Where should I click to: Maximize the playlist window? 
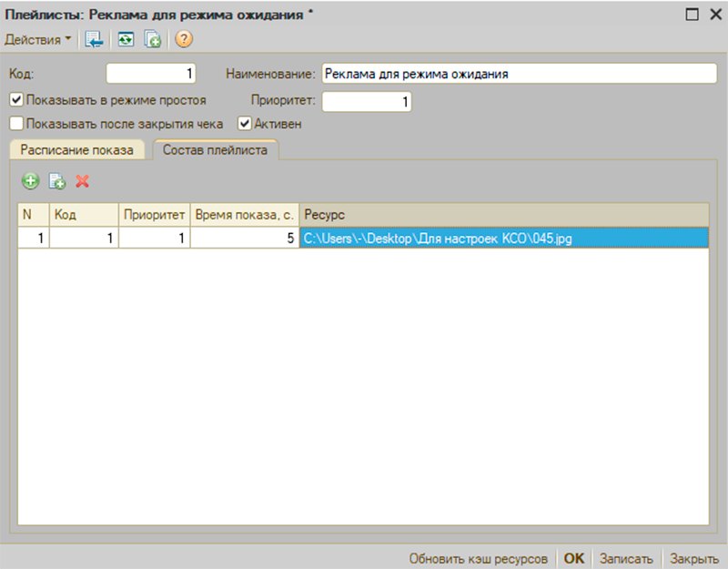tap(692, 15)
